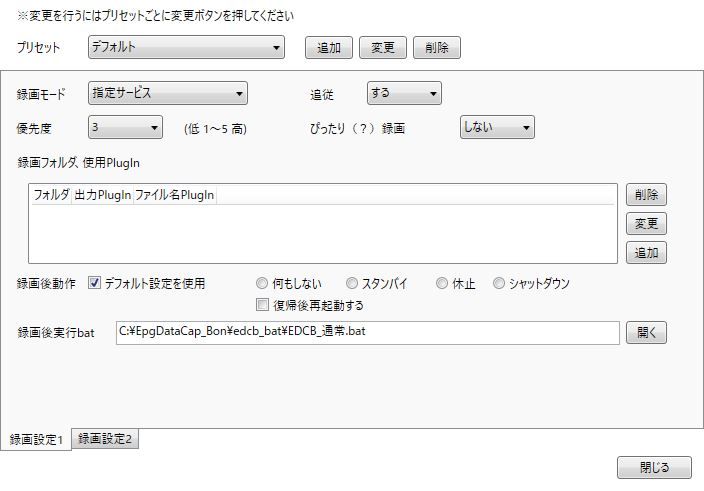Switch to the 録画設定1 tab
Viewport: 704px width, 491px height.
[x=36, y=439]
